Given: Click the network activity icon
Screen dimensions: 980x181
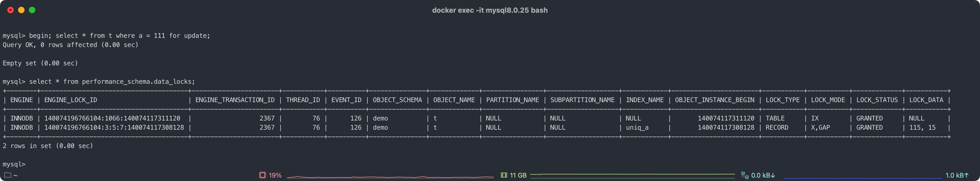Looking at the screenshot, I should [x=744, y=175].
